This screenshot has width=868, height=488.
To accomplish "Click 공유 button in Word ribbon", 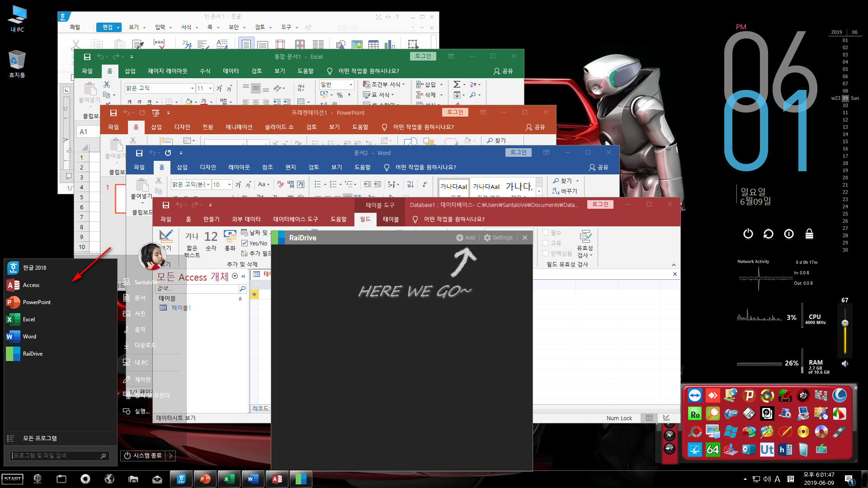I will click(599, 168).
